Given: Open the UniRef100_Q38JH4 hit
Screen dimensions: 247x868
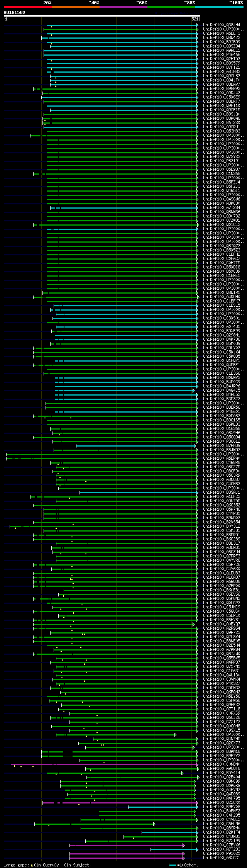Looking at the screenshot, I should (x=222, y=25).
